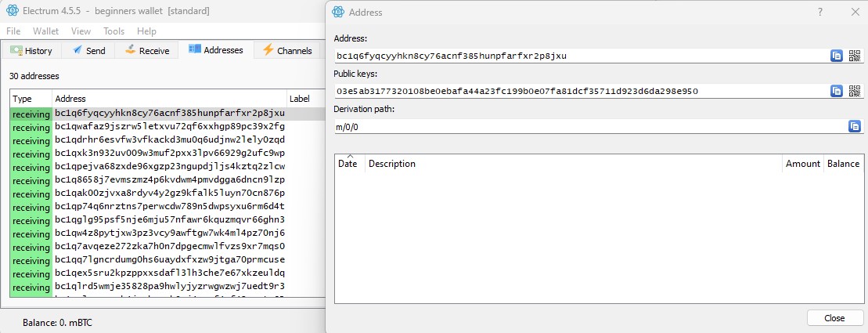This screenshot has width=868, height=333.
Task: Select address starting with bc1qwafaz9jszrw5
Action: pos(169,127)
